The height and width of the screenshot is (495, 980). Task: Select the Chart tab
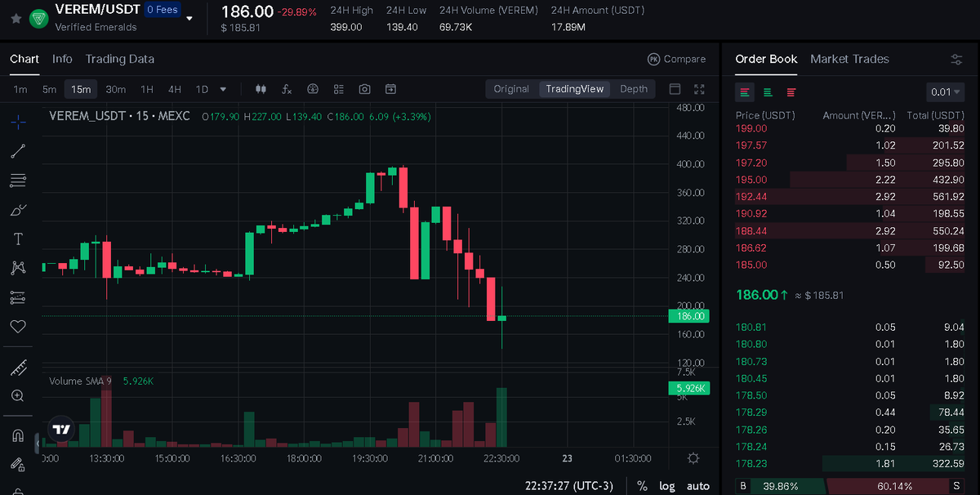click(x=24, y=59)
